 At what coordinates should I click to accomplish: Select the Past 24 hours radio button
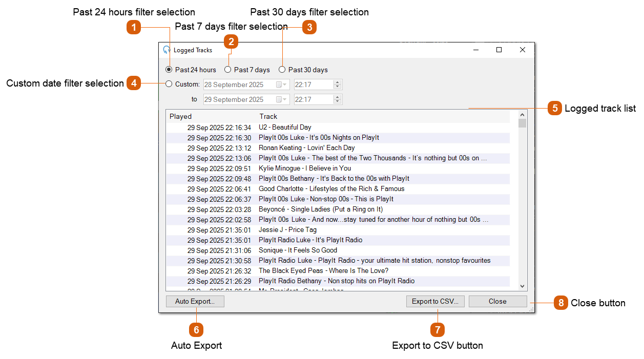(x=169, y=70)
